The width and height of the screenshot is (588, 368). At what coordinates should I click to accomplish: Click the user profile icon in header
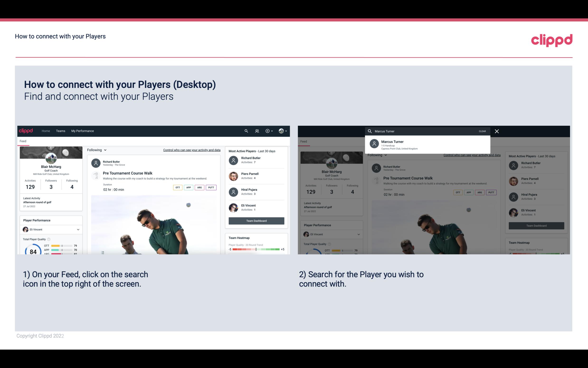[x=282, y=131]
